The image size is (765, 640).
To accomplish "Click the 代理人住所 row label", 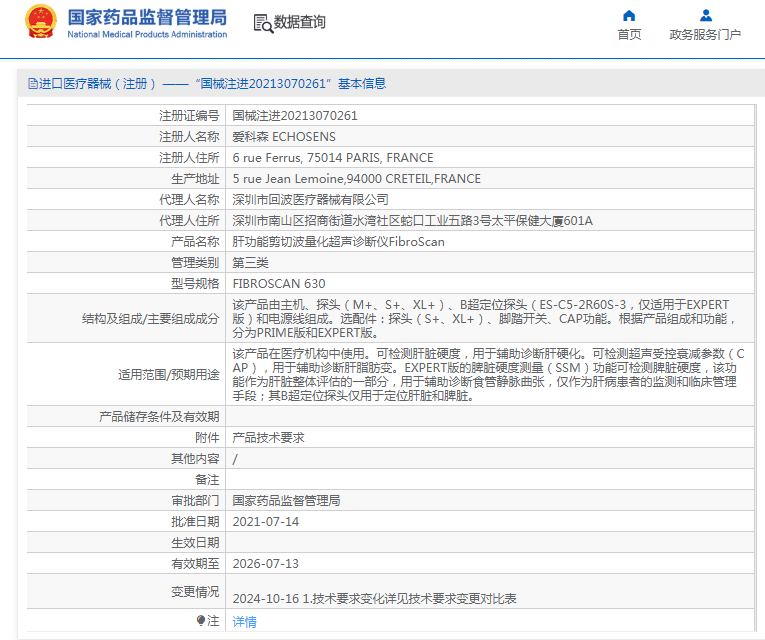I will click(x=189, y=220).
